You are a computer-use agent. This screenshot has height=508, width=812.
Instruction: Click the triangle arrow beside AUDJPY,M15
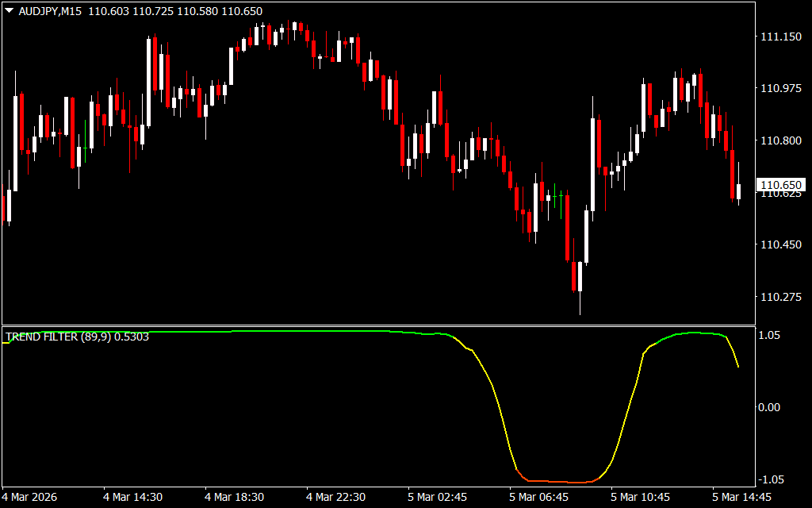pyautogui.click(x=9, y=12)
